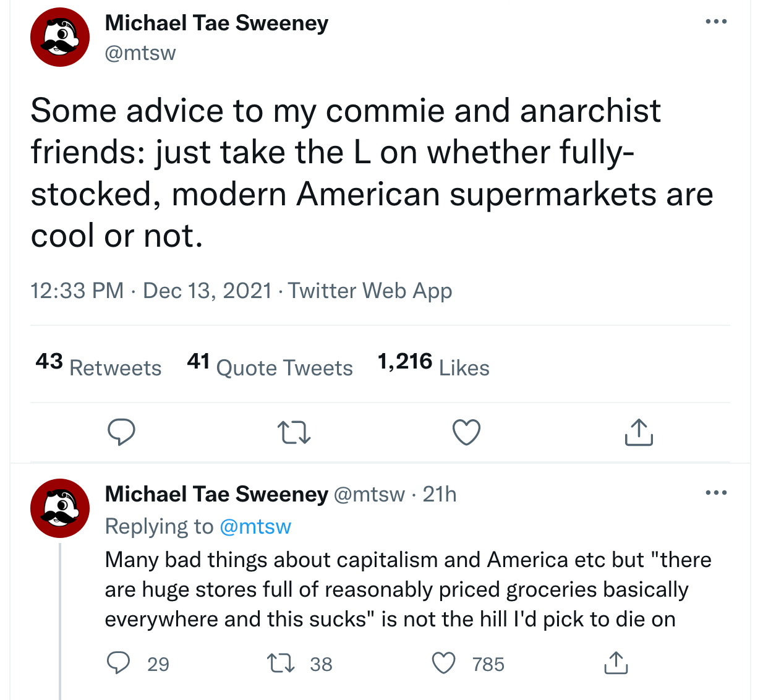This screenshot has width=763, height=700.
Task: Share the main tweet
Action: (x=639, y=432)
